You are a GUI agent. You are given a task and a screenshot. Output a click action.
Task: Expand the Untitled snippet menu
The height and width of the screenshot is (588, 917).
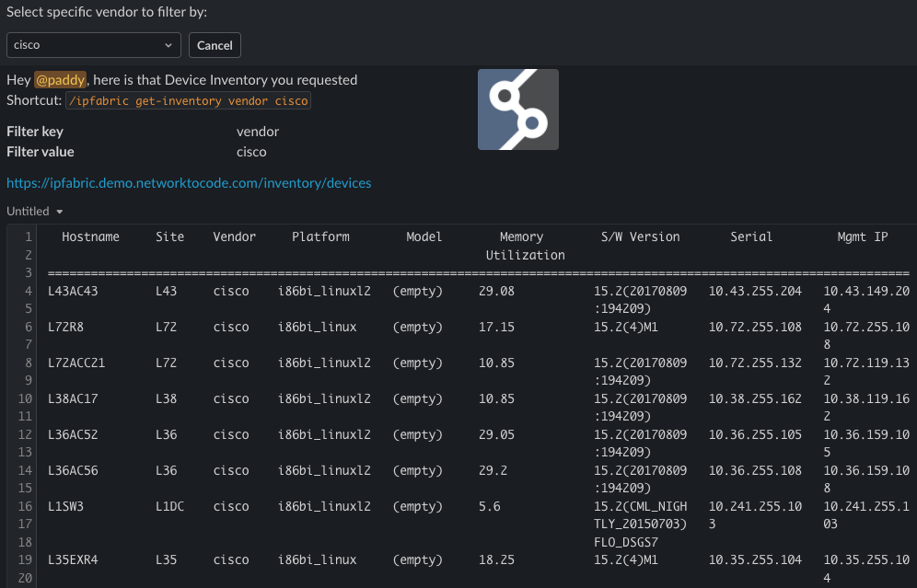34,211
